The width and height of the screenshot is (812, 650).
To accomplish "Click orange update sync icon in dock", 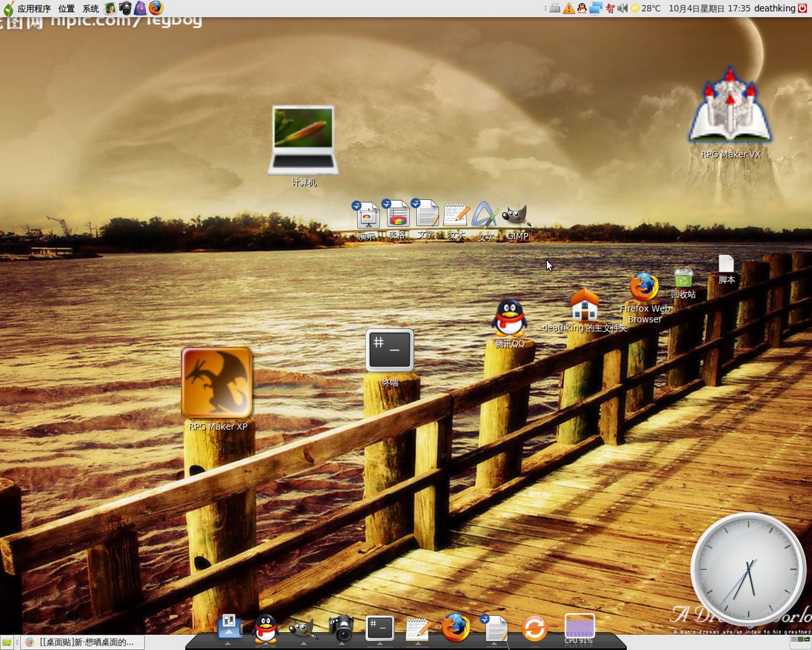I will (x=534, y=628).
